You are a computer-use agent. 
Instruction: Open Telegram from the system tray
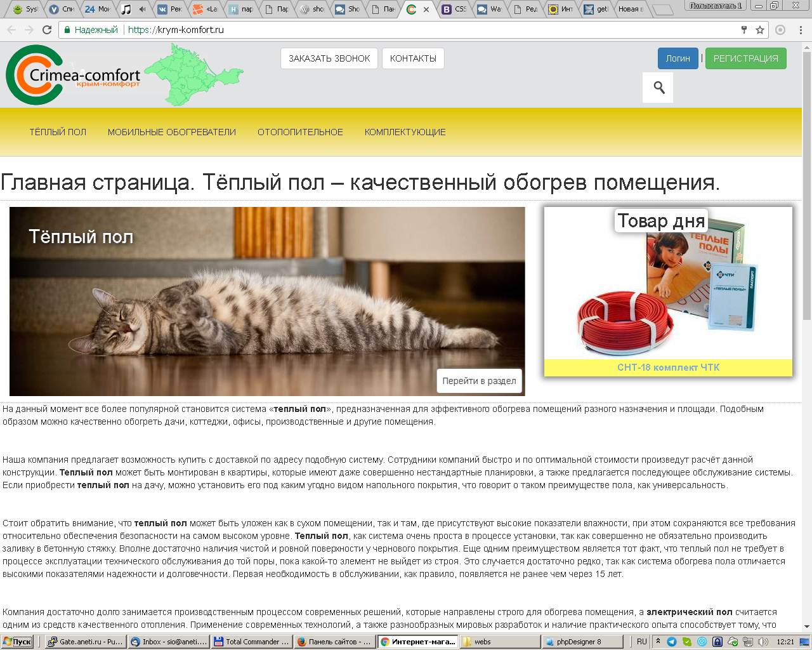tap(671, 642)
